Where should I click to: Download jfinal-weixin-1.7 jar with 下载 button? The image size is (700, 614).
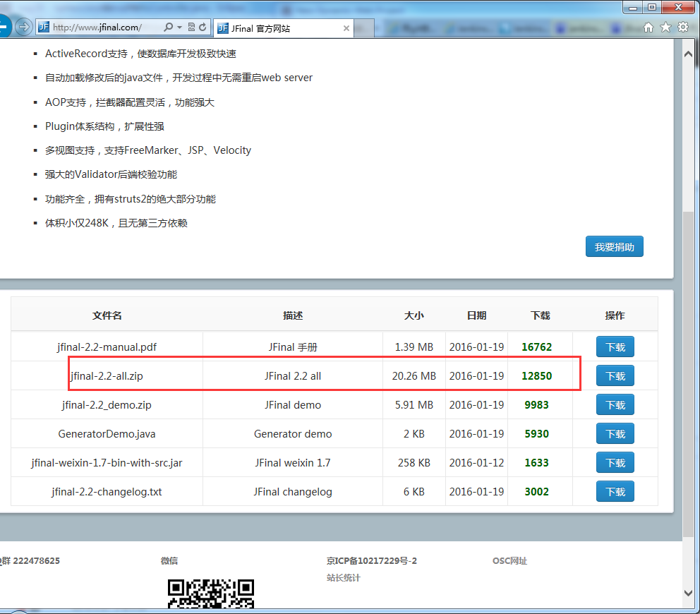pyautogui.click(x=615, y=463)
